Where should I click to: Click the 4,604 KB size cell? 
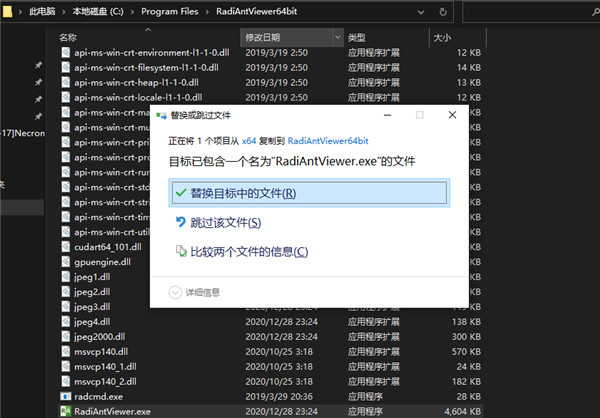[462, 411]
